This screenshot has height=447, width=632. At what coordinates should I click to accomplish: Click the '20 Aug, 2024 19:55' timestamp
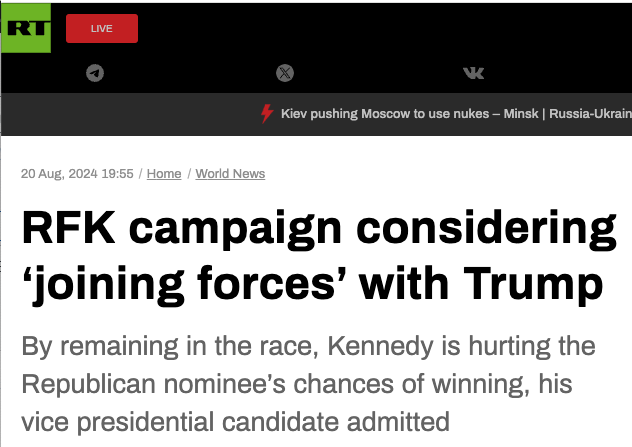[x=77, y=173]
